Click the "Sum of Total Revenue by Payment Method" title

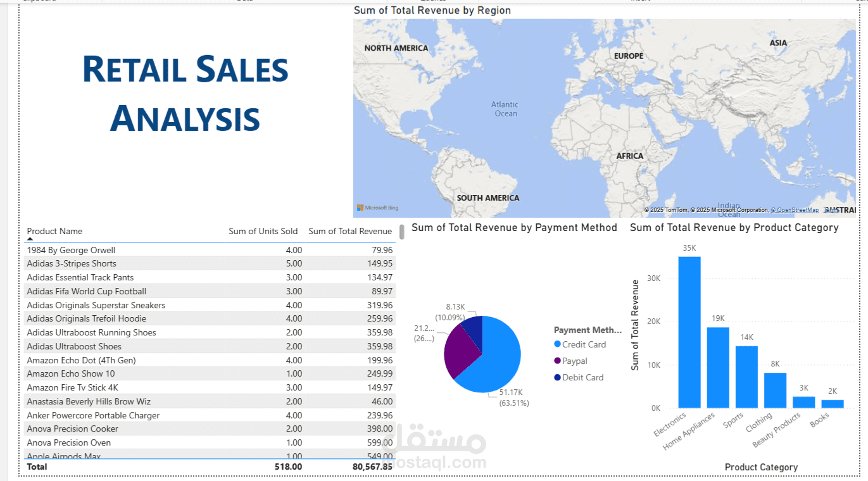[x=514, y=227]
